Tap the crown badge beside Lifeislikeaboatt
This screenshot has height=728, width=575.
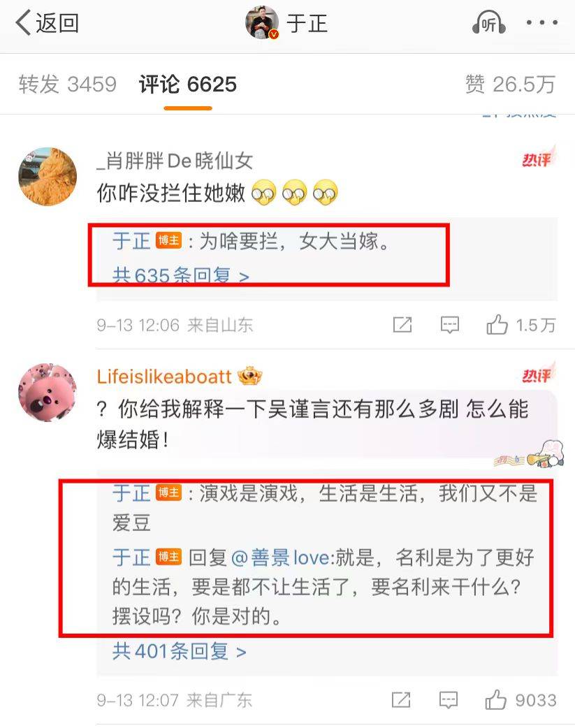click(250, 376)
